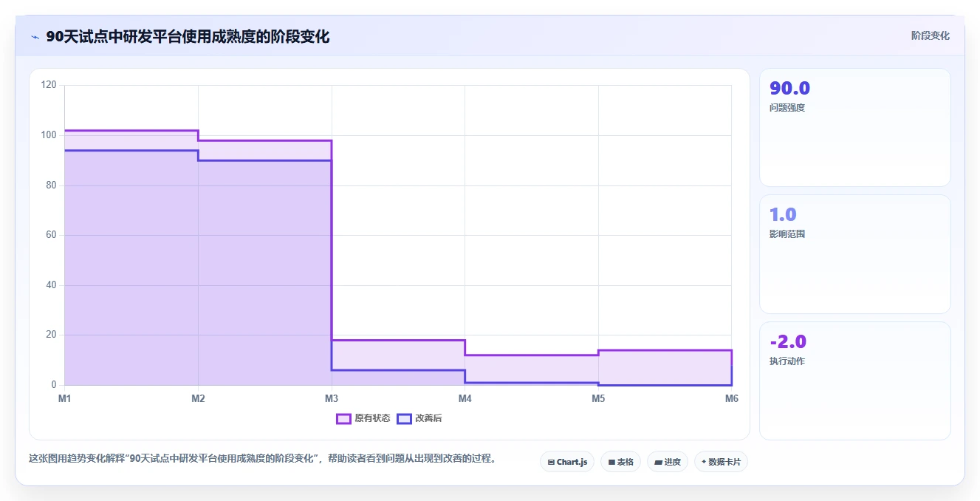Click the M2 axis label
This screenshot has height=501, width=980.
tap(198, 399)
